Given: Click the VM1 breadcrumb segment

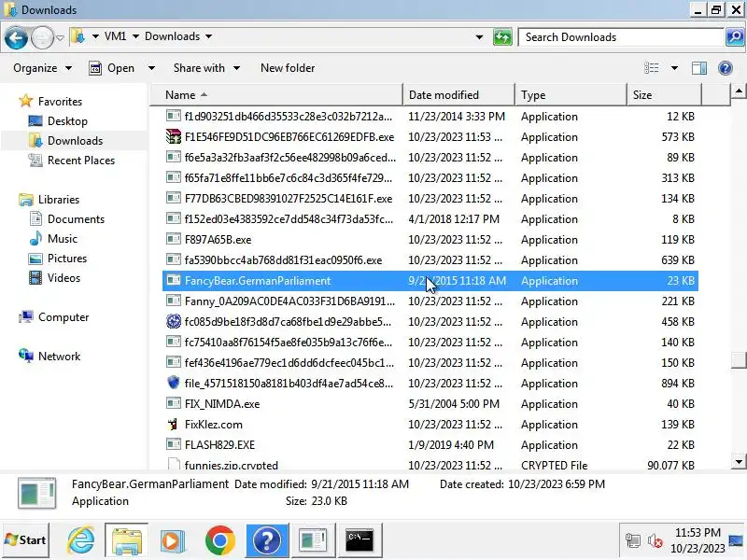Looking at the screenshot, I should pos(115,36).
